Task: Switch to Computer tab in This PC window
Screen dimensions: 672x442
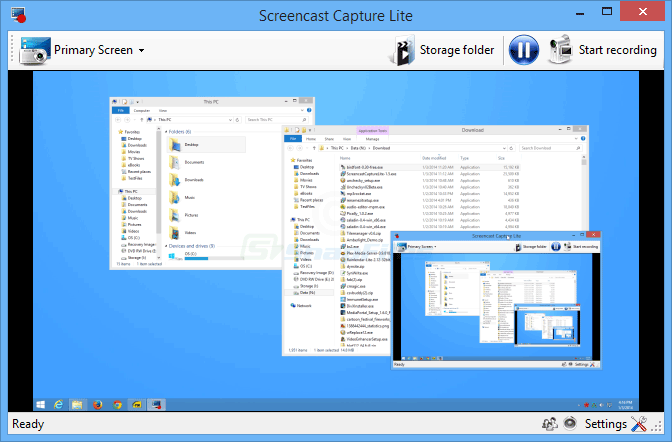Action: click(x=142, y=111)
